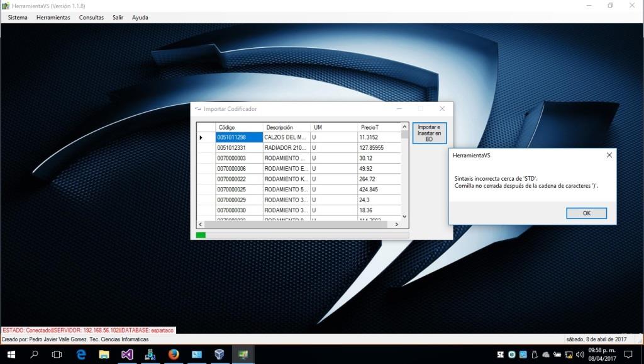Viewport: 644px width, 364px height.
Task: Click the Salir menu item
Action: [x=118, y=17]
